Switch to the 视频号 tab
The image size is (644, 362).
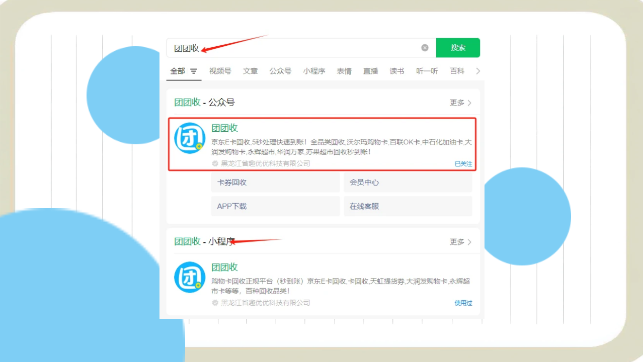pos(220,71)
